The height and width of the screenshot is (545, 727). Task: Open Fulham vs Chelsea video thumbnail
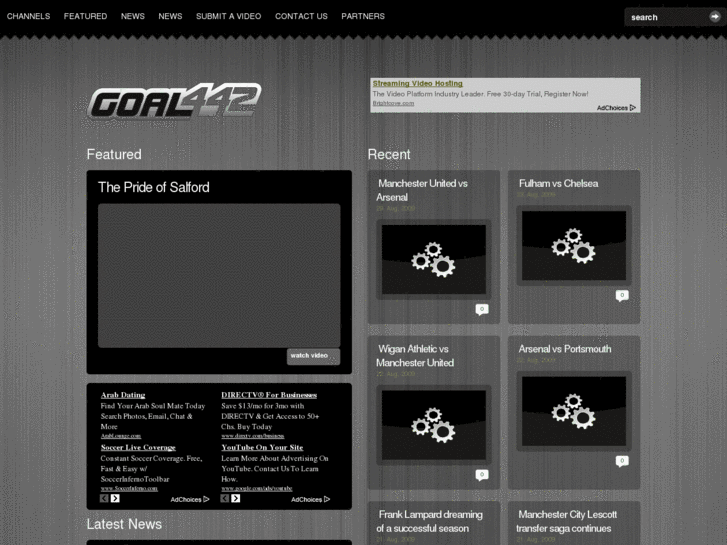pos(574,245)
